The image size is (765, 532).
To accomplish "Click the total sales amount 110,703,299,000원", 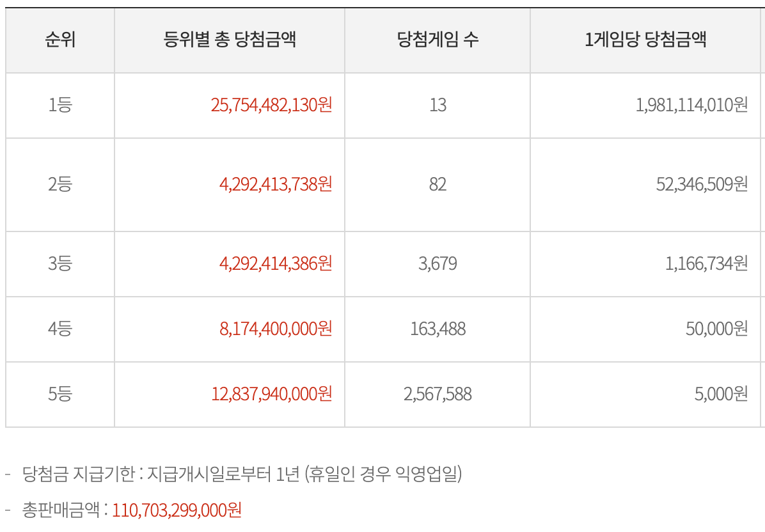I will (x=177, y=510).
